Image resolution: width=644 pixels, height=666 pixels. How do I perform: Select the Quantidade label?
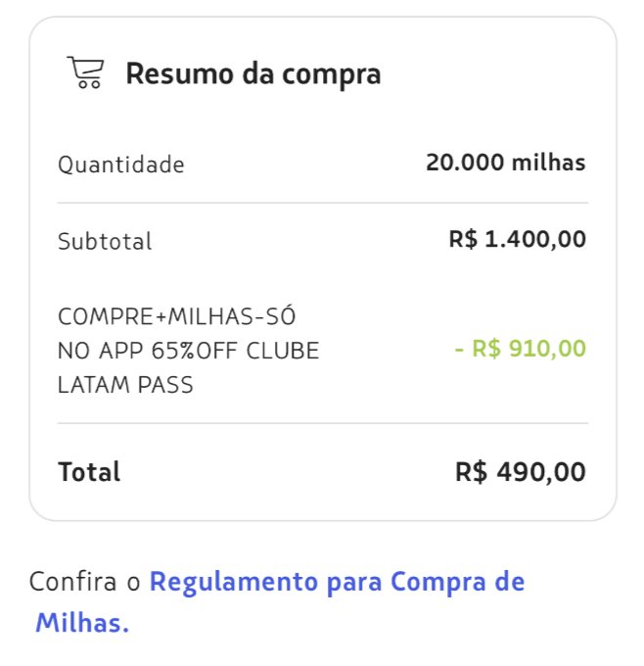[x=121, y=165]
